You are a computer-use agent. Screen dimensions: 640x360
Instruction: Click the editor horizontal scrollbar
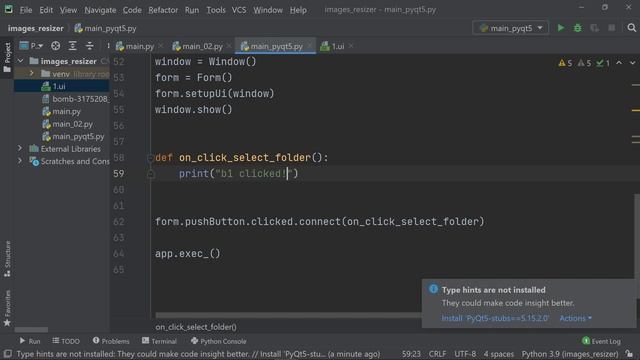pos(288,315)
